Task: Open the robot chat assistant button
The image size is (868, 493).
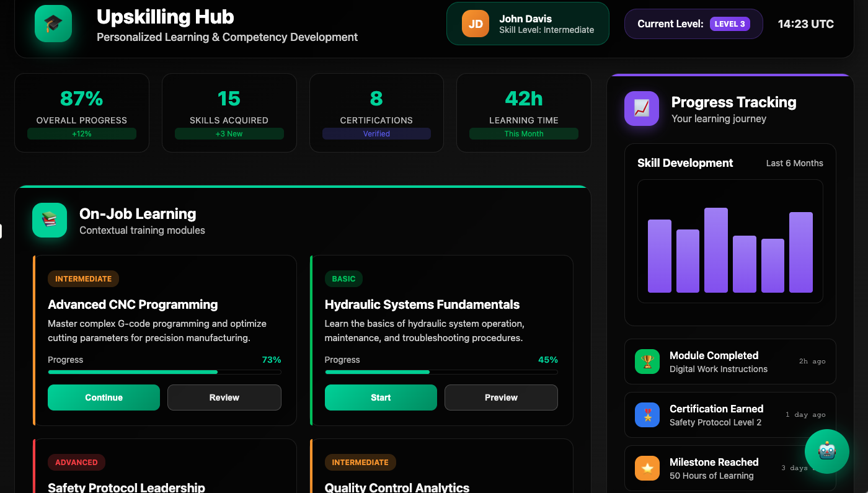Action: 826,451
